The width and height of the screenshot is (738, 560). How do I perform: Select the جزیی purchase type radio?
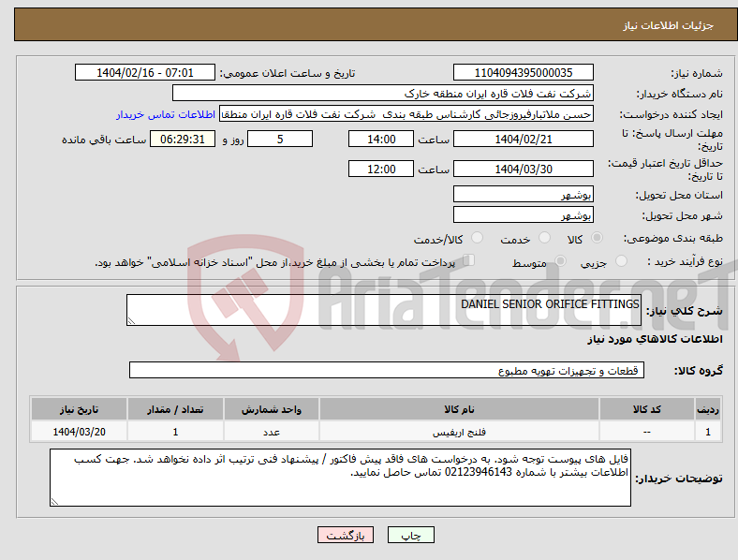(621, 260)
